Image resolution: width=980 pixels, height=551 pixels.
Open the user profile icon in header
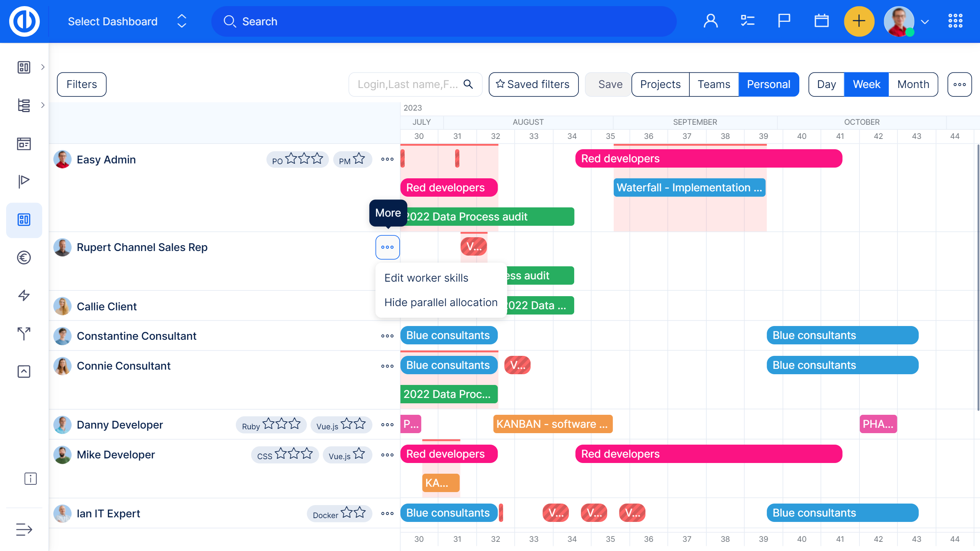710,21
